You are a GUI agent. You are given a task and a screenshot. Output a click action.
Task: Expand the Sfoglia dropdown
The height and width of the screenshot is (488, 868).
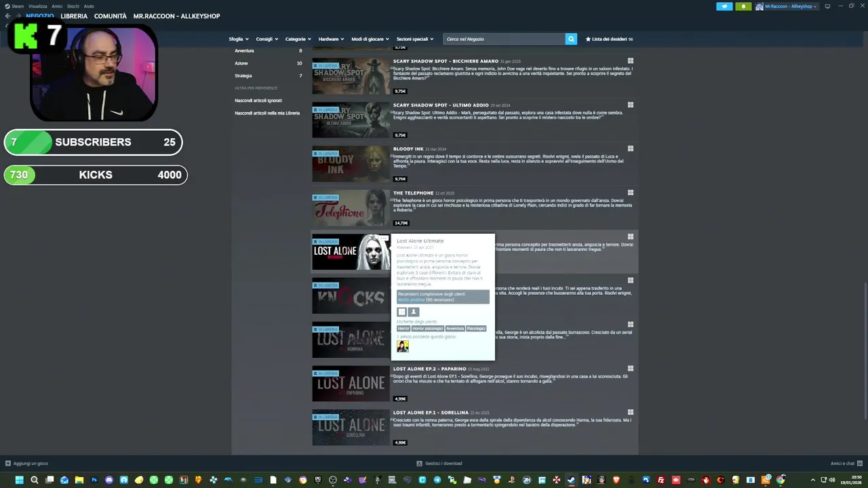[239, 39]
